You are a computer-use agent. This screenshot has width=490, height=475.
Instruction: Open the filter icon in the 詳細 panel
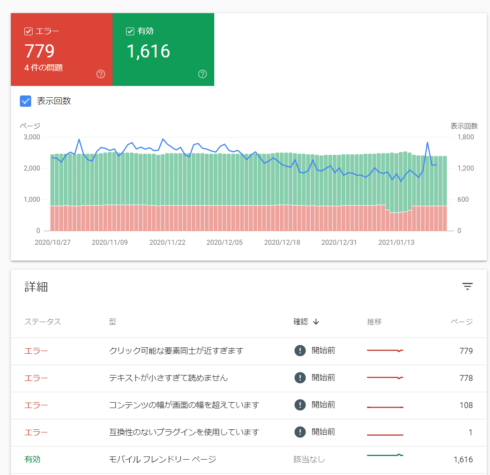467,286
